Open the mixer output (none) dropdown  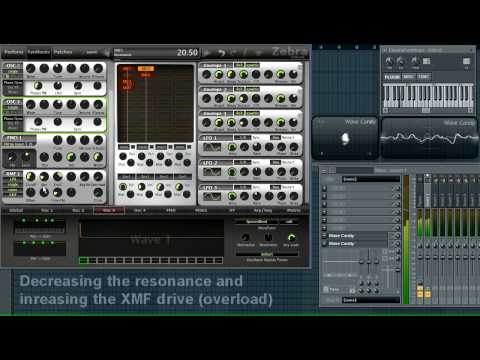[370, 300]
